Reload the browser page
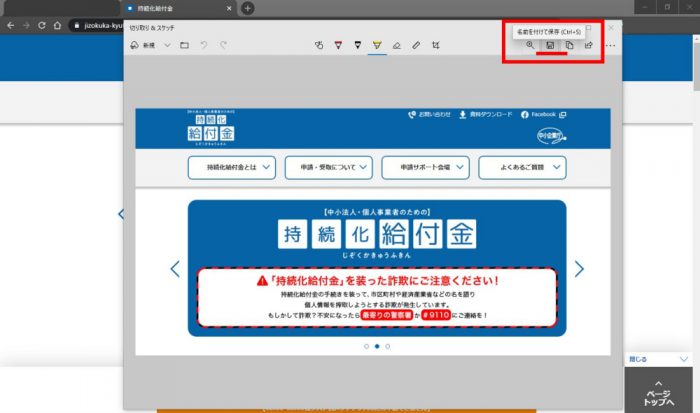 pyautogui.click(x=42, y=25)
